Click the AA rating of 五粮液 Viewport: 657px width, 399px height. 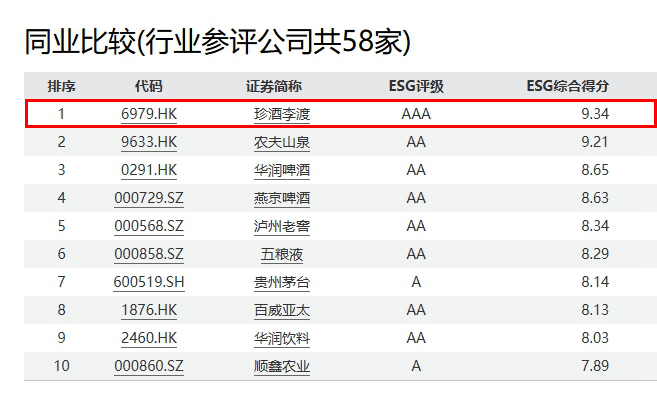416,254
